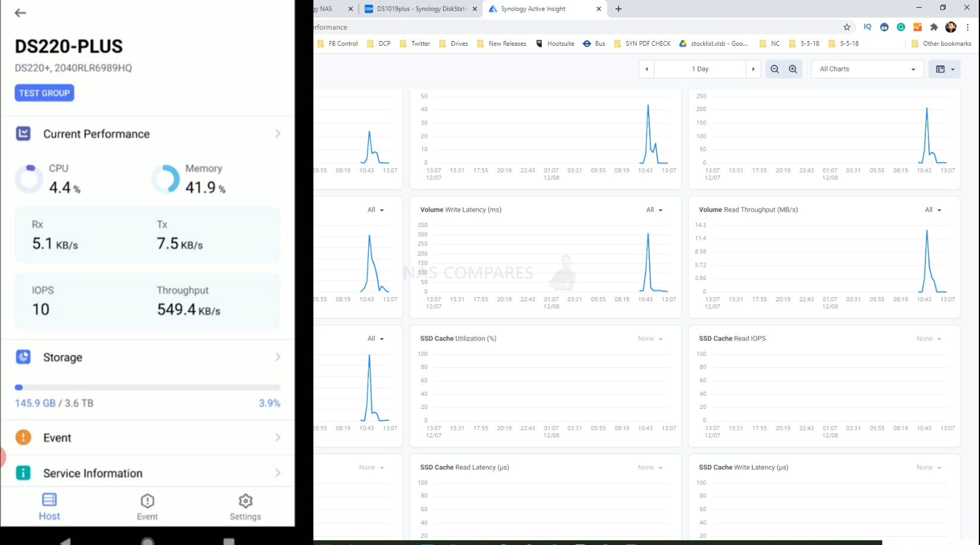Open the Chrome three-dot menu
Screen dimensions: 980x545
click(968, 27)
